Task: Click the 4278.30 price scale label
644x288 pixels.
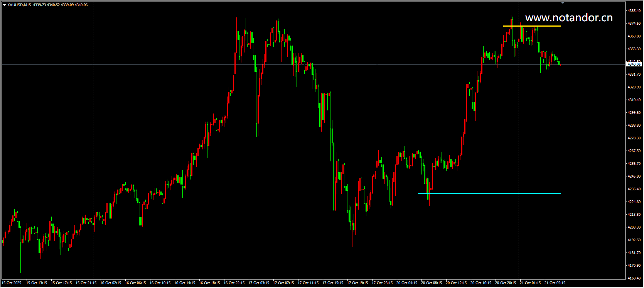Action: pyautogui.click(x=634, y=138)
